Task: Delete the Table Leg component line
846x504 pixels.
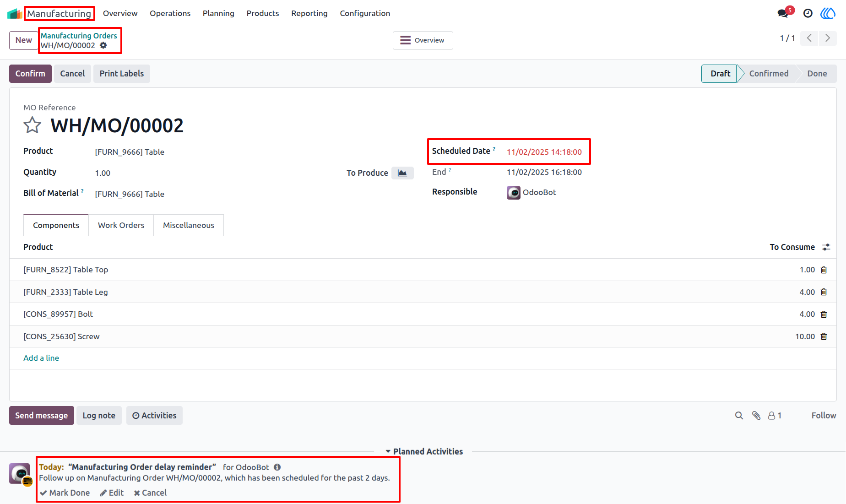Action: point(824,292)
